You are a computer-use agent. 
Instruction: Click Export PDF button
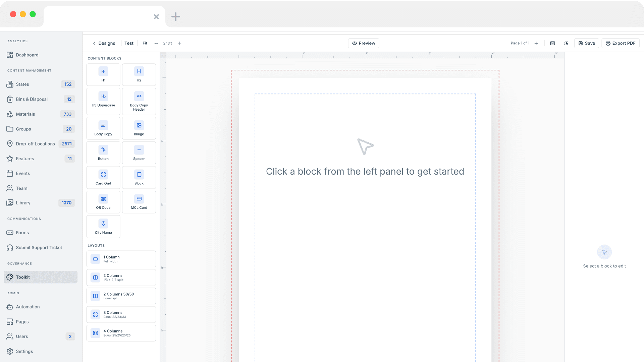620,43
